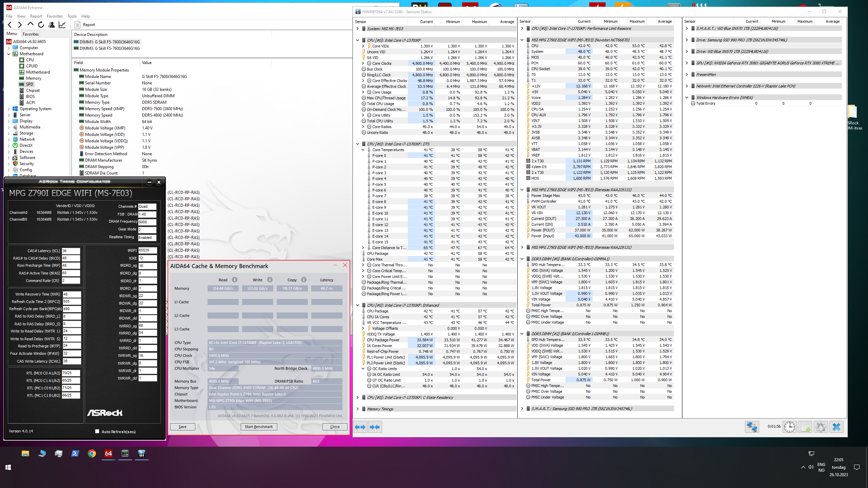Show hidden tray icons chevron
The width and height of the screenshot is (868, 488).
pos(803,467)
